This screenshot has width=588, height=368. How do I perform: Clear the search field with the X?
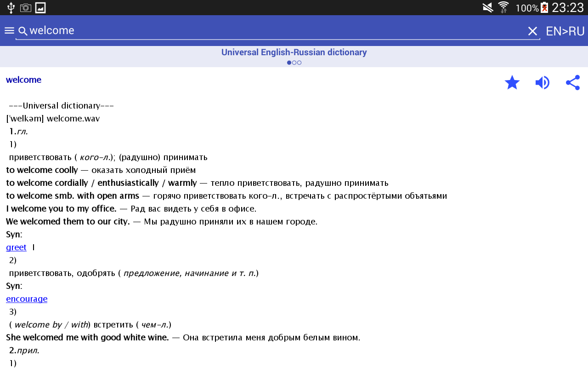(x=532, y=31)
